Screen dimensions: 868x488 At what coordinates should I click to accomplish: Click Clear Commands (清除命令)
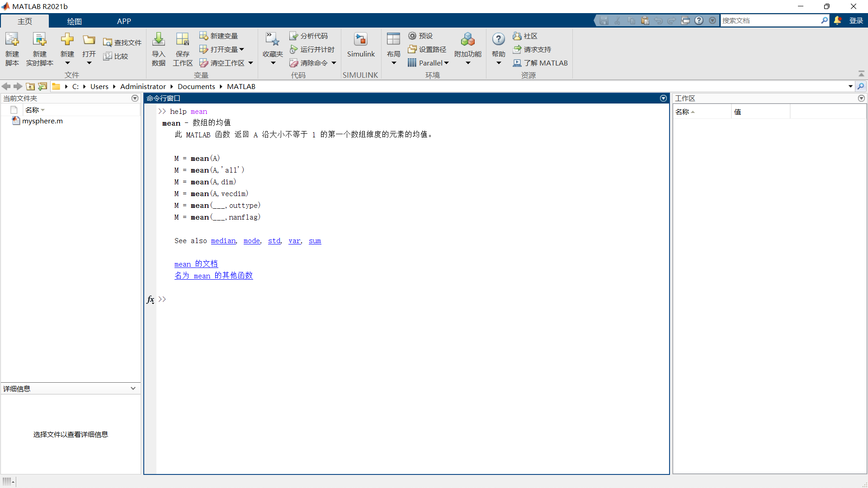click(x=309, y=63)
